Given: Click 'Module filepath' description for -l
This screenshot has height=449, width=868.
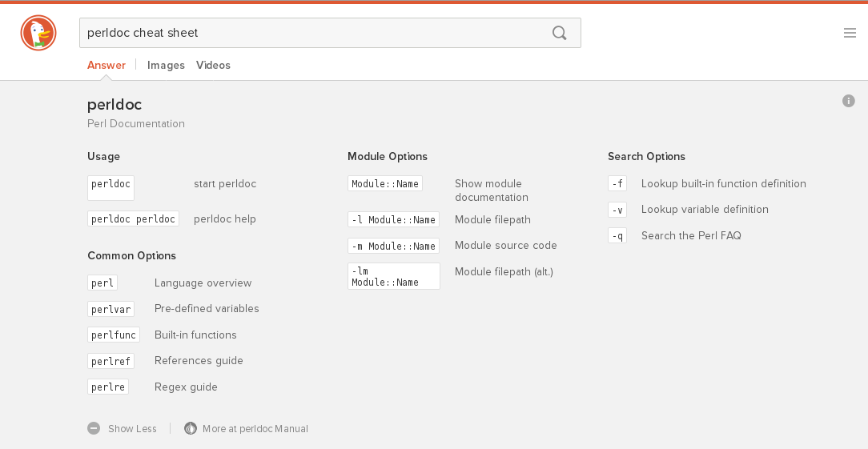Looking at the screenshot, I should pos(492,220).
